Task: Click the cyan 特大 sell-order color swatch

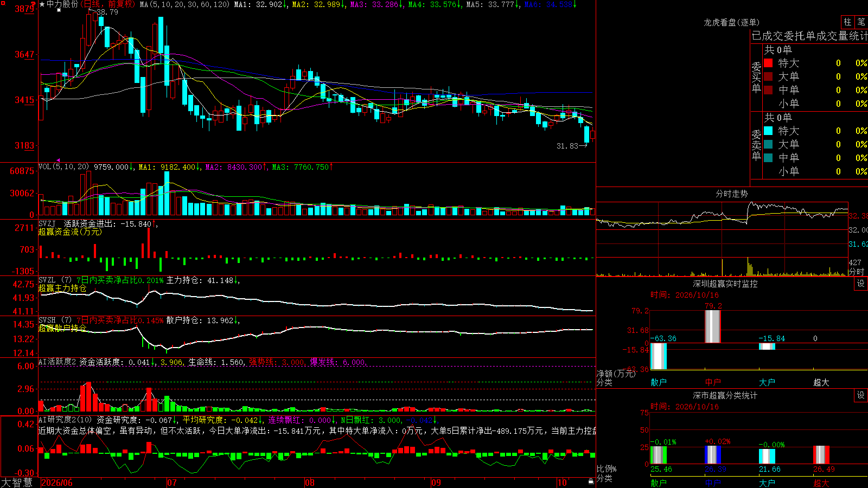Action: coord(768,131)
